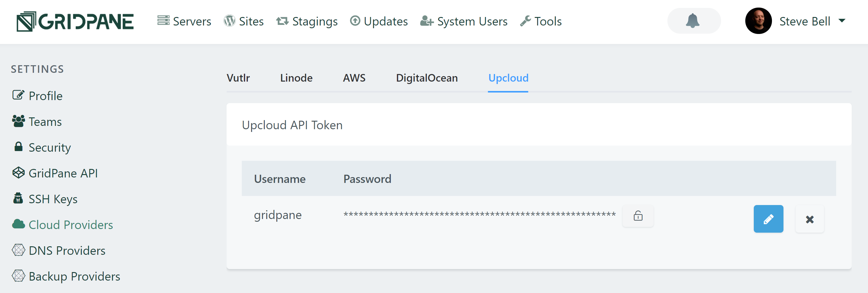Open GridPane API settings
This screenshot has width=868, height=293.
pos(55,173)
